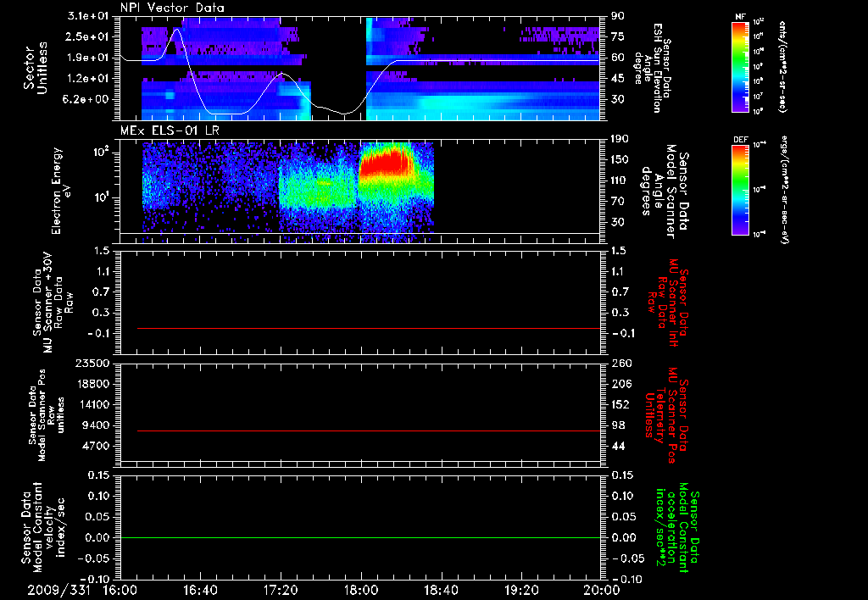Click the red 'MU Scanner Pos Telemetry' label
Image resolution: width=868 pixels, height=600 pixels.
pyautogui.click(x=666, y=415)
